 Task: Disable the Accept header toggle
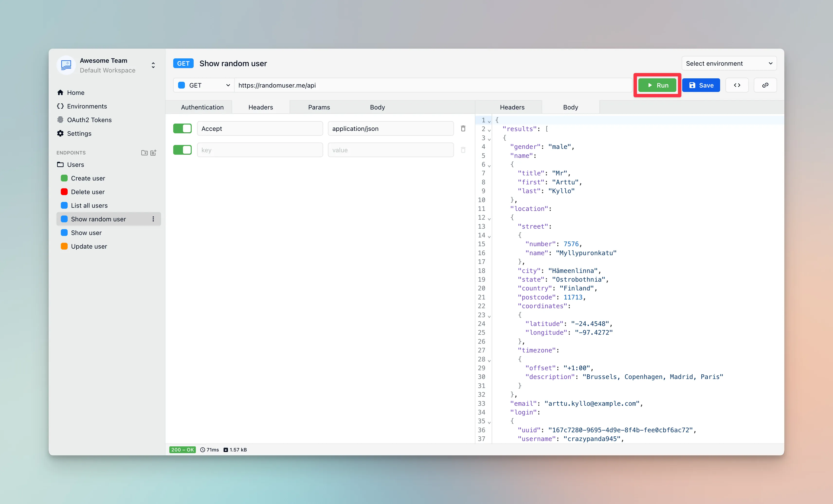coord(182,128)
